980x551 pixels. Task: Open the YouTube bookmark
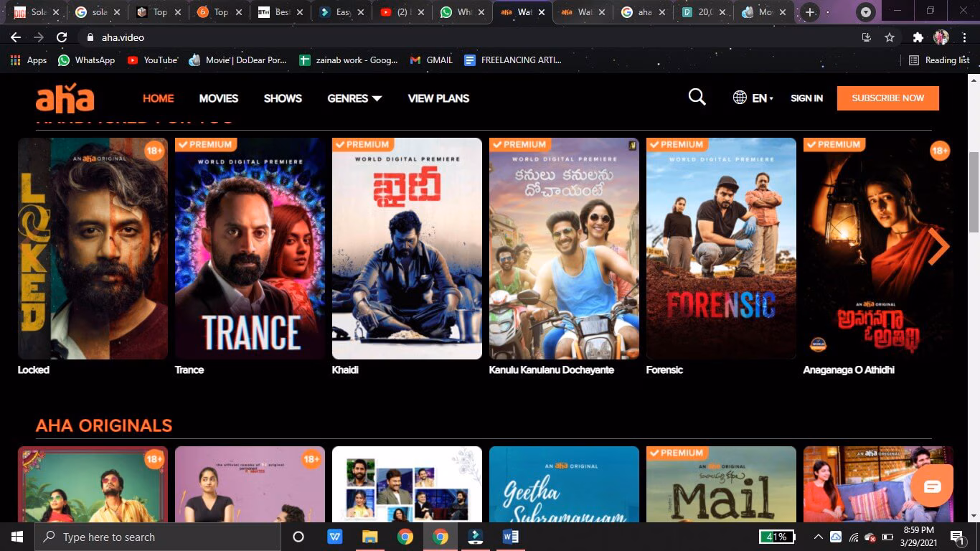(152, 60)
